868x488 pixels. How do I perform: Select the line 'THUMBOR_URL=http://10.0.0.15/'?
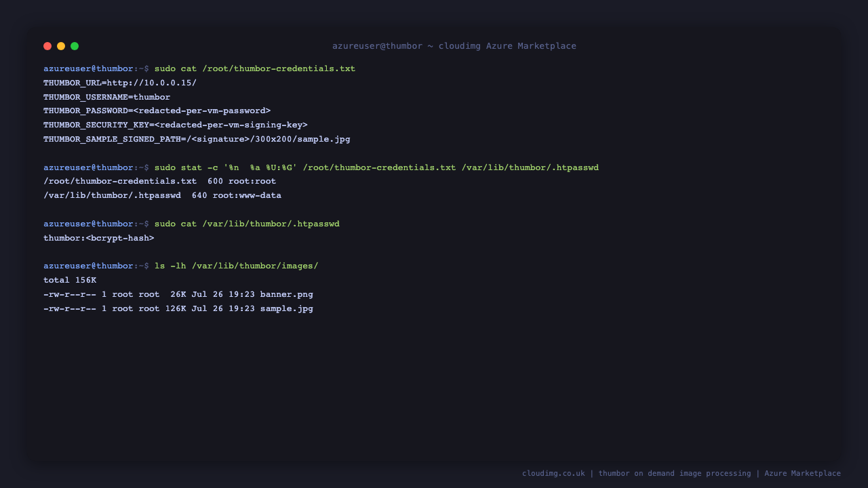click(x=120, y=83)
